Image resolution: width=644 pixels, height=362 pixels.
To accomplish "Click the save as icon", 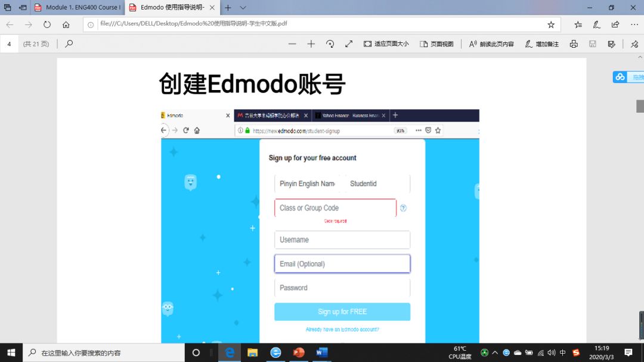I will (x=612, y=44).
